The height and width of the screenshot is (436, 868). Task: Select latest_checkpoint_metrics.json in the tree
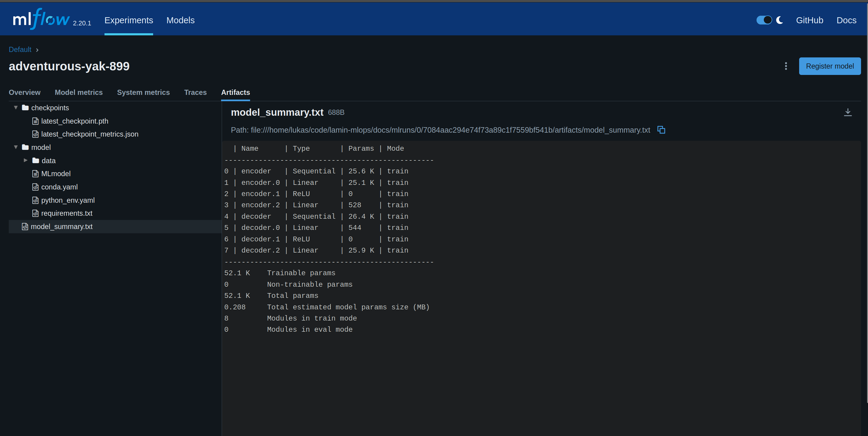(90, 134)
